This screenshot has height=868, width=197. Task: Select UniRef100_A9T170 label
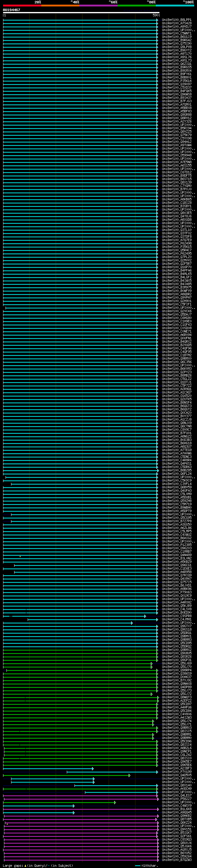click(x=176, y=54)
